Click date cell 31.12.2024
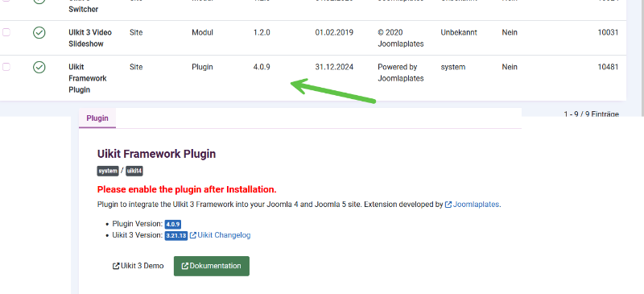 click(334, 67)
